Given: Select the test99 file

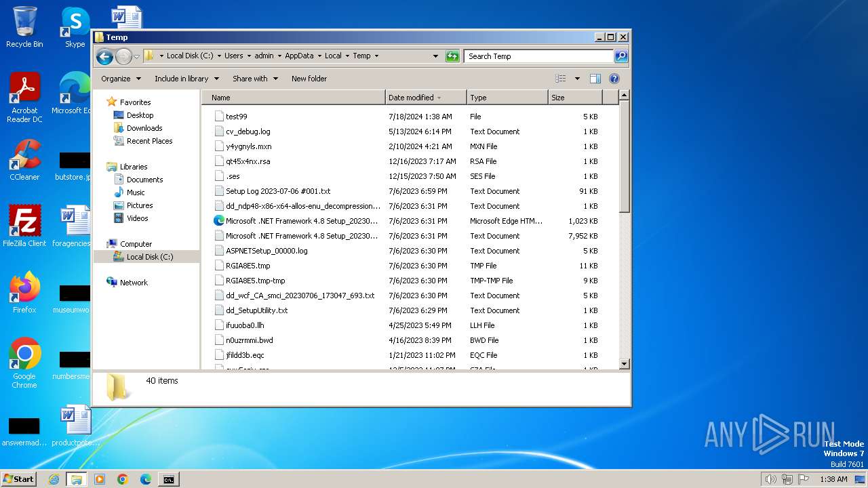Looking at the screenshot, I should coord(236,117).
